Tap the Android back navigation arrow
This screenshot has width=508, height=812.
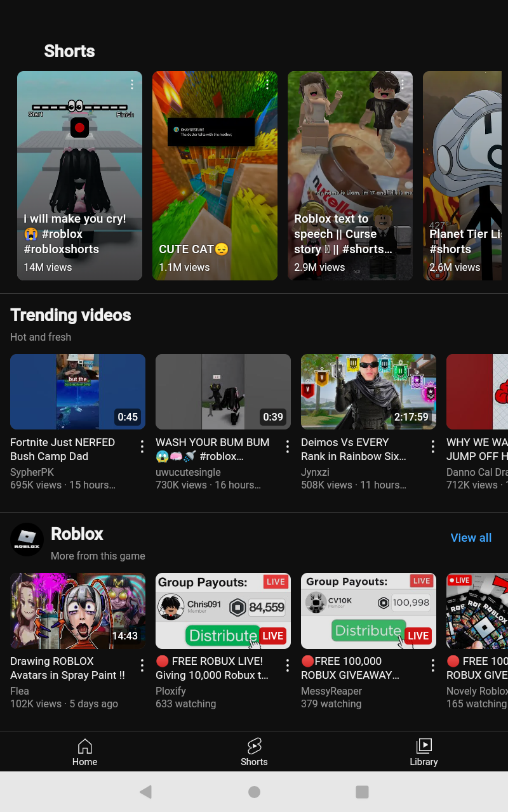pyautogui.click(x=145, y=792)
